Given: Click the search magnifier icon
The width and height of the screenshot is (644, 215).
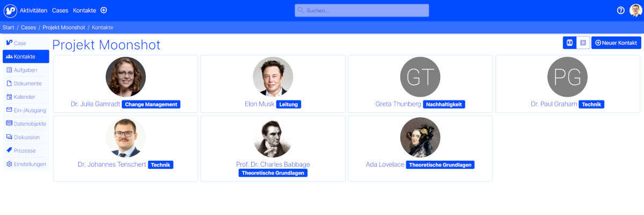Looking at the screenshot, I should (301, 10).
